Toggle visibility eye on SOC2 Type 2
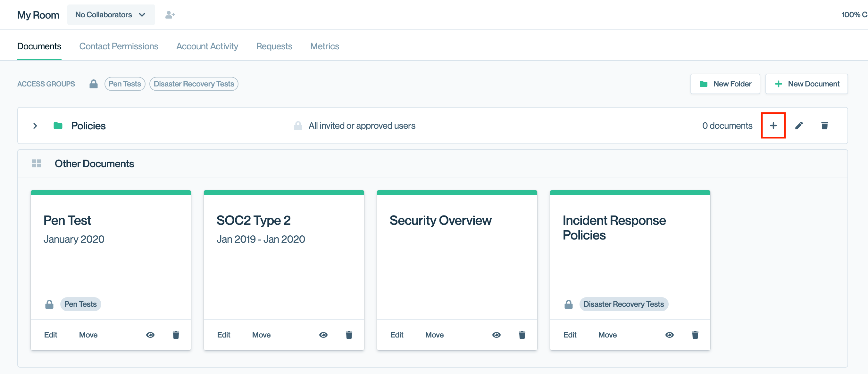Image resolution: width=868 pixels, height=374 pixels. 323,335
